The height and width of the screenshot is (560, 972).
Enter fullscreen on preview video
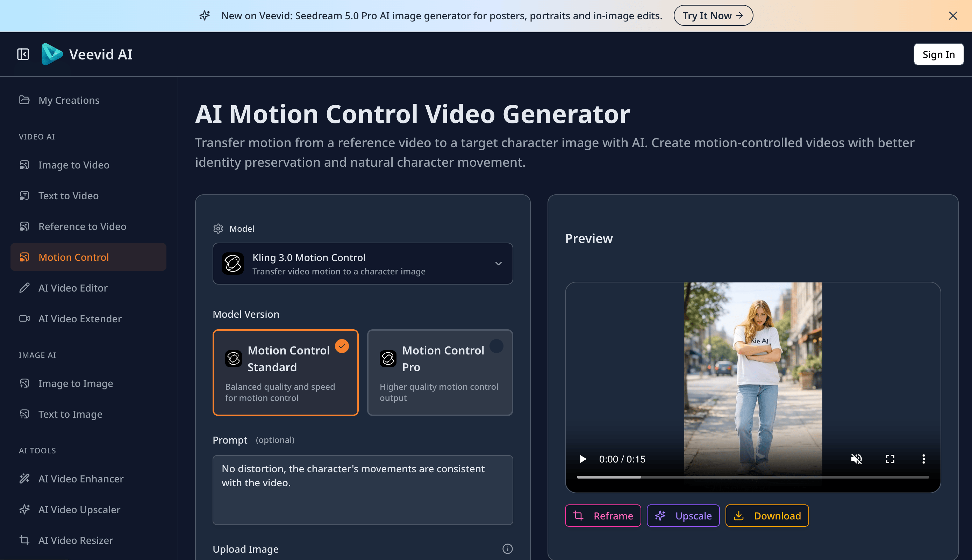[890, 459]
